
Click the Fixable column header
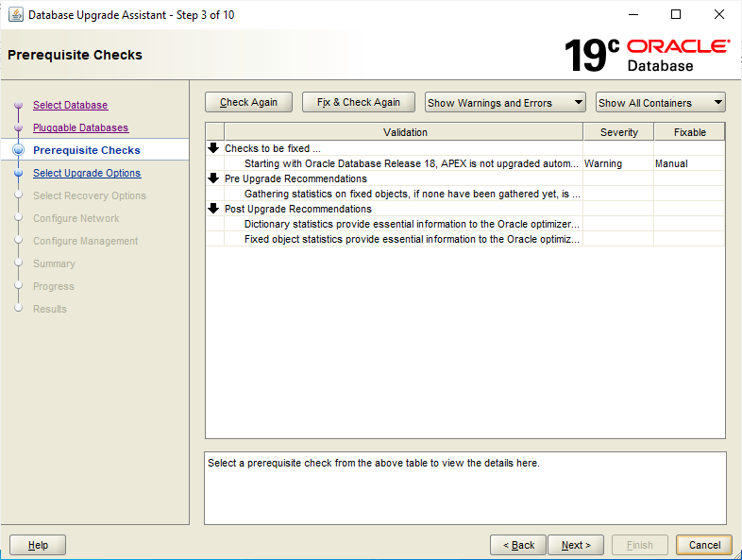tap(689, 132)
